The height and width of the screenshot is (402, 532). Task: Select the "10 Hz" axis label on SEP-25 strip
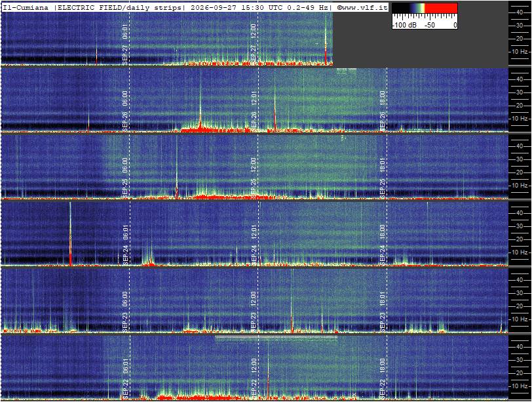coord(520,186)
